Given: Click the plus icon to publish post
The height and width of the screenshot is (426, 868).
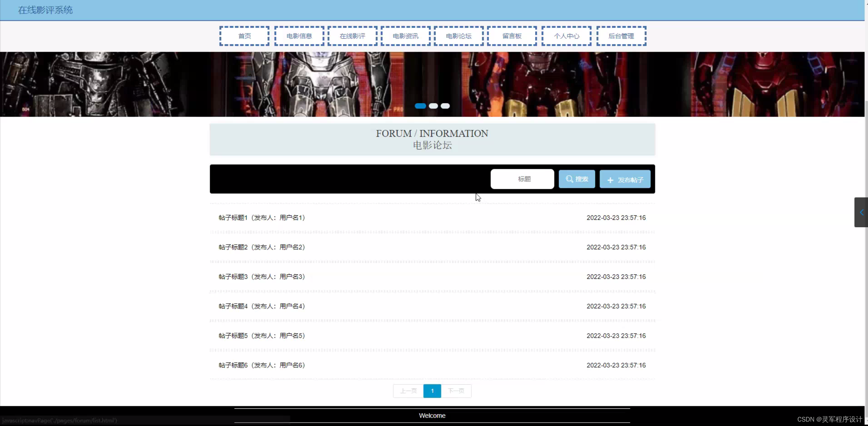Looking at the screenshot, I should (x=610, y=180).
